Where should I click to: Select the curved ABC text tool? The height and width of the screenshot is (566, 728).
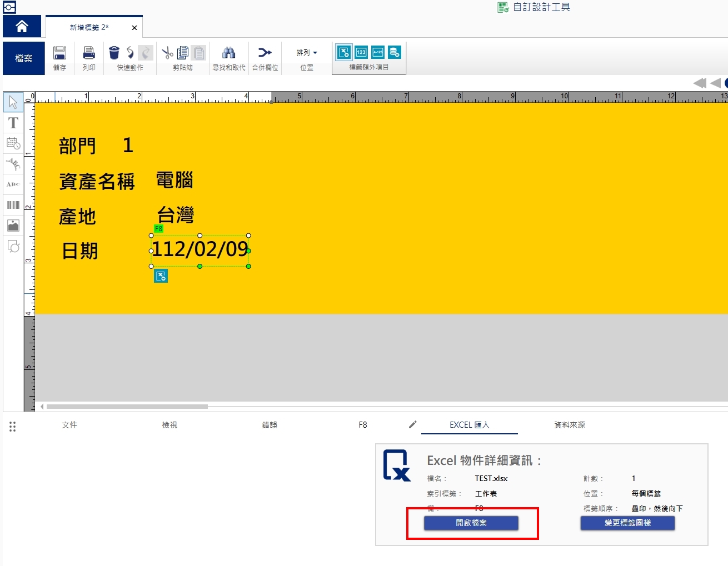click(x=13, y=163)
